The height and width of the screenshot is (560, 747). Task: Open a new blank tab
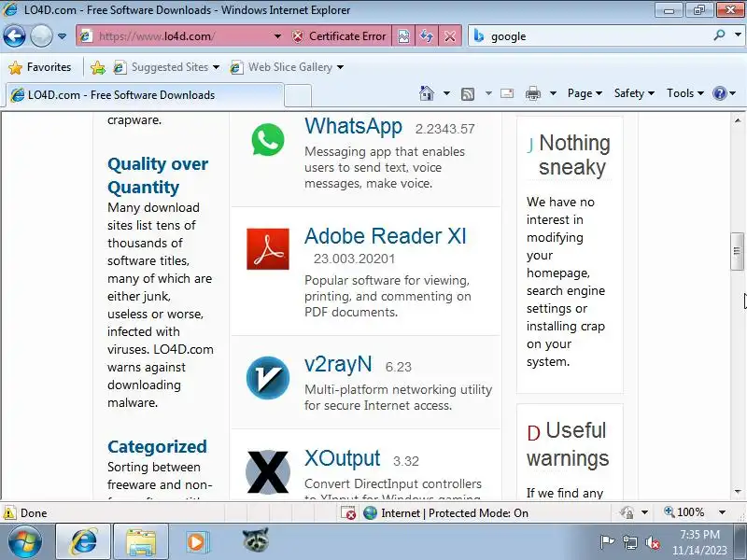click(x=298, y=96)
